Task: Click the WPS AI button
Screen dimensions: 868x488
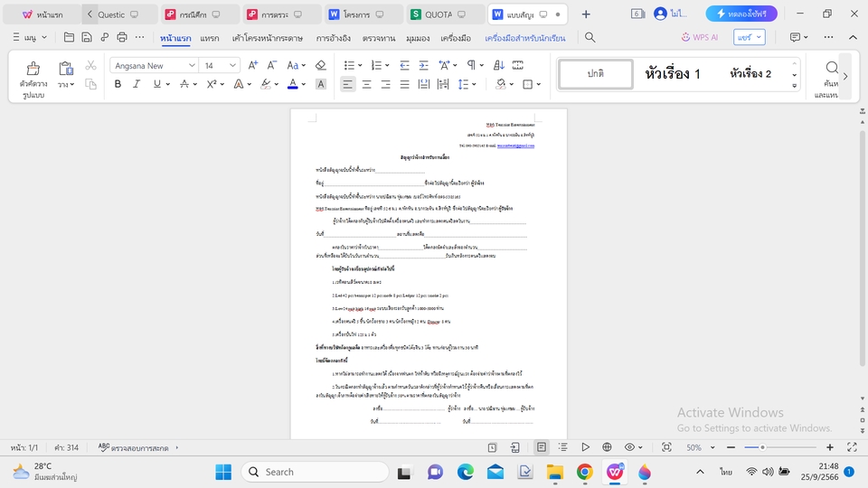Action: (700, 37)
